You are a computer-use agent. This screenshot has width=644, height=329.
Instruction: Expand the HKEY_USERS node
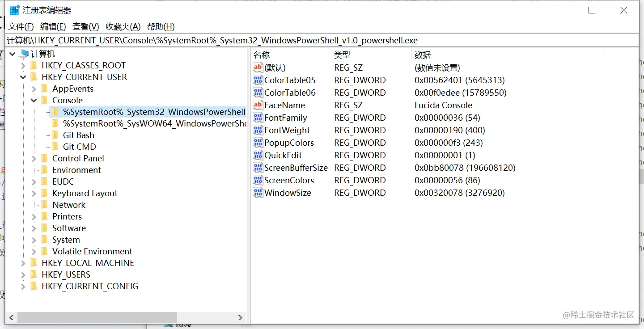click(x=23, y=275)
